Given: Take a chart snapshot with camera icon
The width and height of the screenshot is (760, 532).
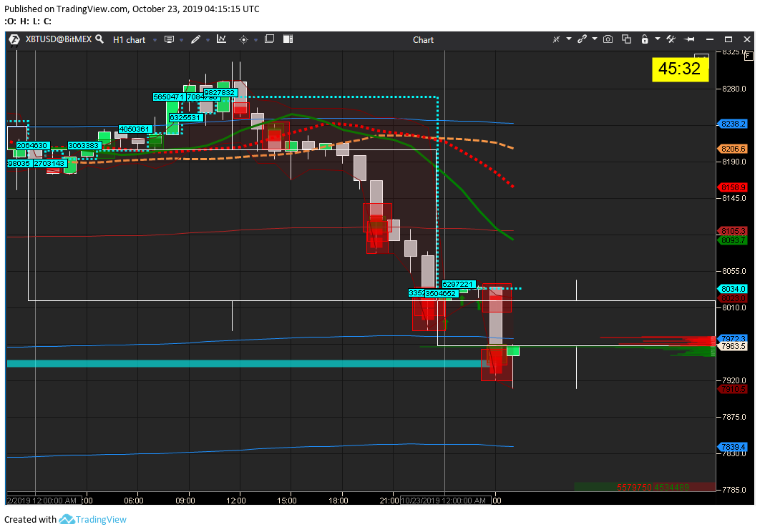Looking at the screenshot, I should click(608, 39).
